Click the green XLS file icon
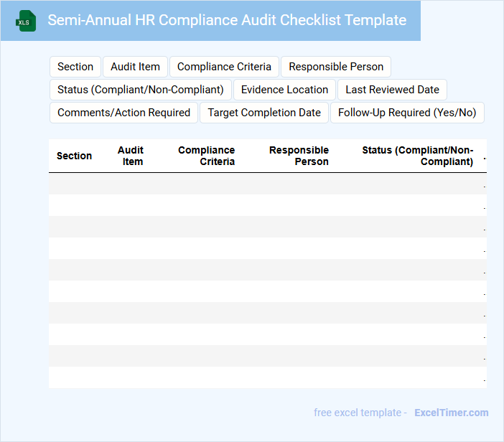 (27, 21)
